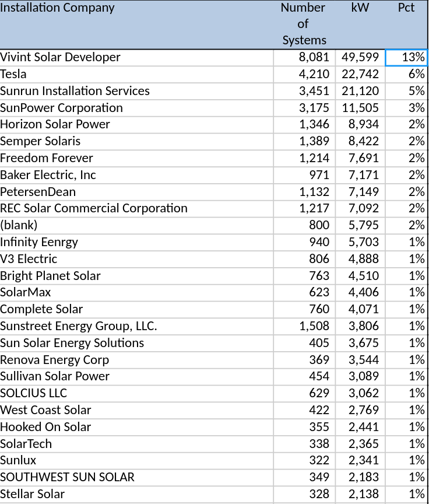
Task: Click Tesla's 22,742 kW value
Action: pyautogui.click(x=360, y=75)
